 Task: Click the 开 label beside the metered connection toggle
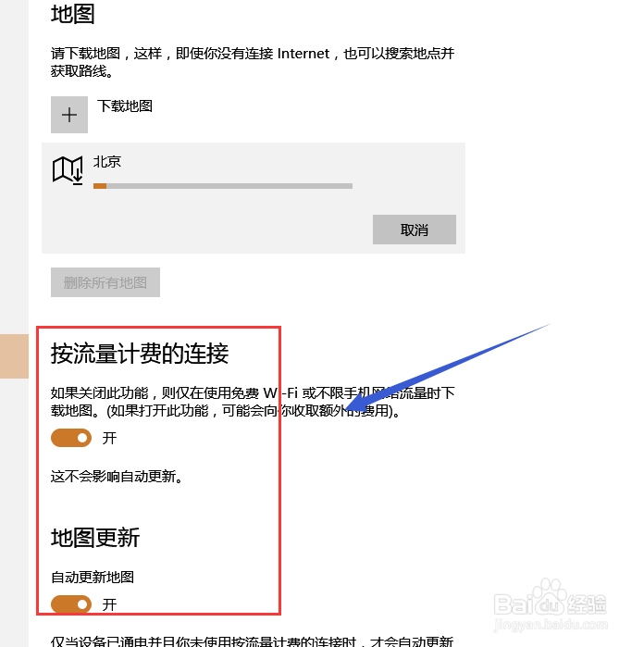click(x=109, y=438)
